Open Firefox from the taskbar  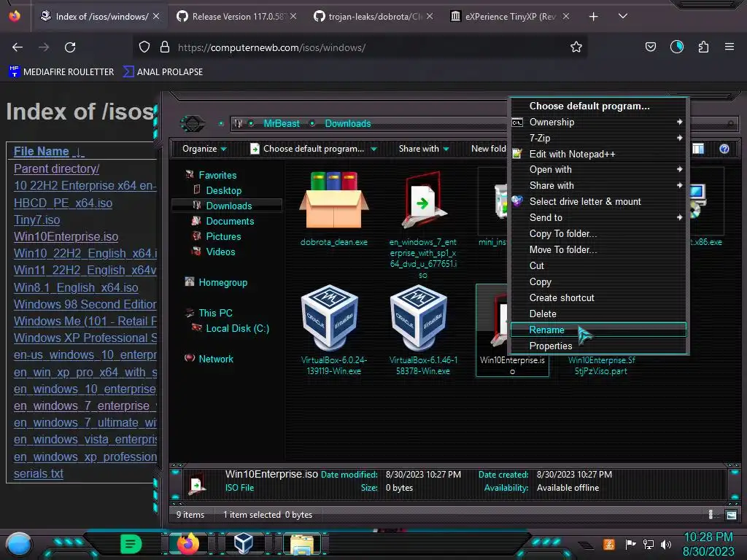point(187,544)
